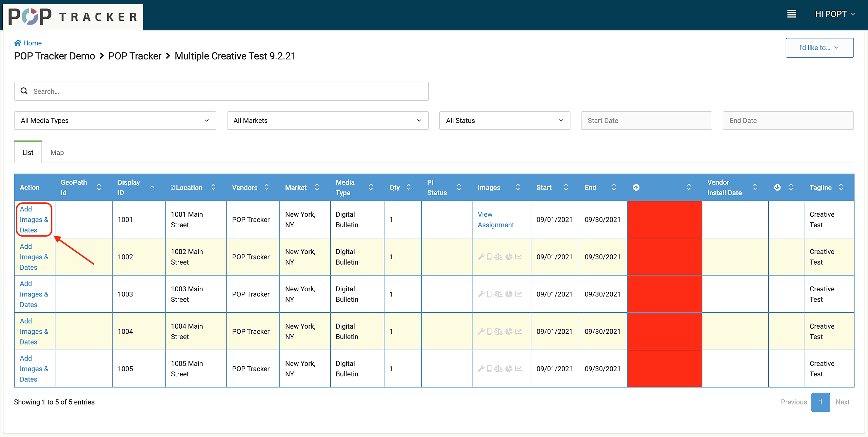Image resolution: width=868 pixels, height=437 pixels.
Task: Select page 1 in pagination
Action: [x=821, y=402]
